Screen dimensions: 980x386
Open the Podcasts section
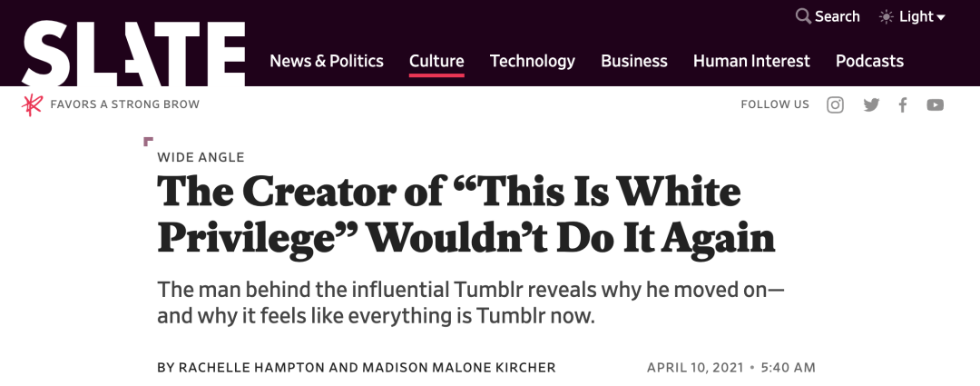869,61
